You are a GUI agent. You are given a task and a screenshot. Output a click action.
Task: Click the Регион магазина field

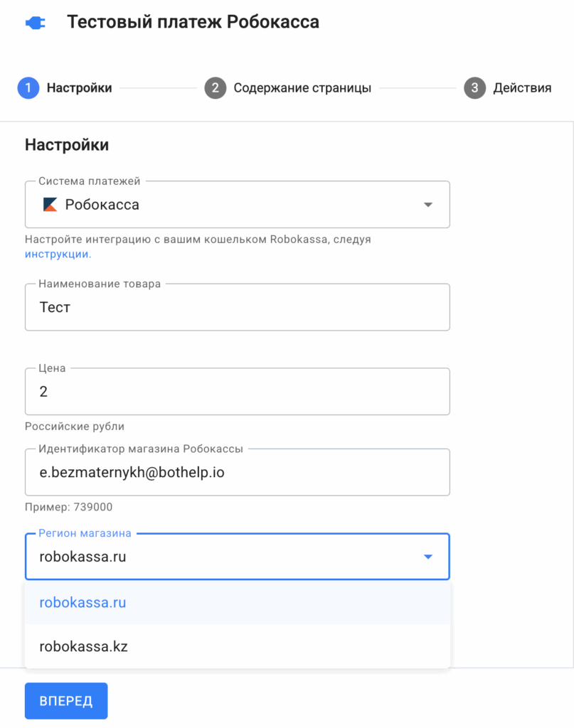click(x=213, y=557)
